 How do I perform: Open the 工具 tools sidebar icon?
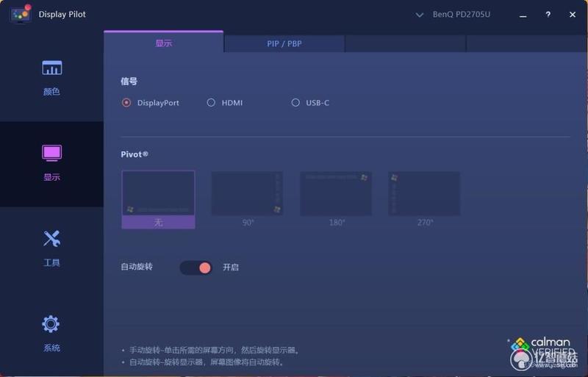[51, 239]
